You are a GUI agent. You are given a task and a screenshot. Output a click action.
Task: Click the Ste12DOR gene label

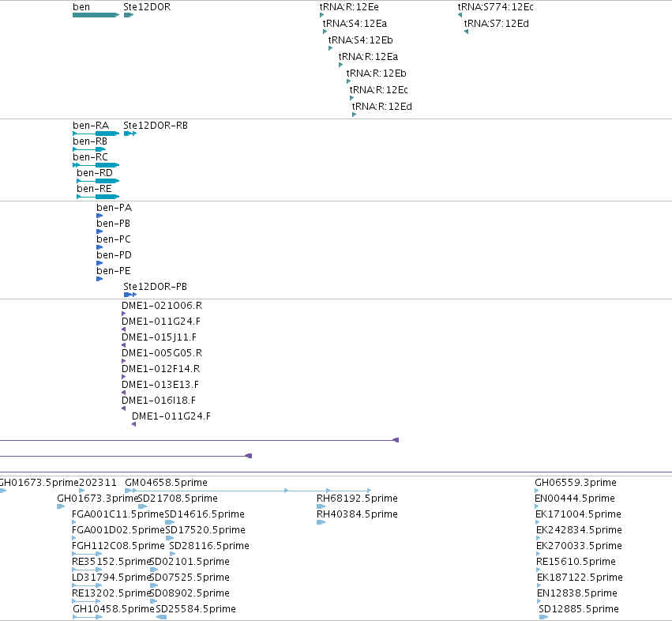147,7
